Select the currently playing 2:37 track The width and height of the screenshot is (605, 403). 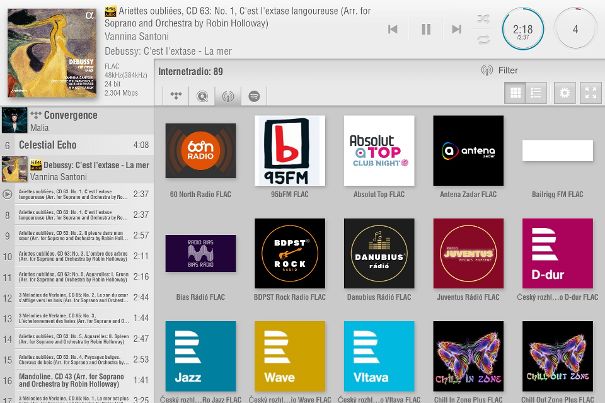coord(77,194)
